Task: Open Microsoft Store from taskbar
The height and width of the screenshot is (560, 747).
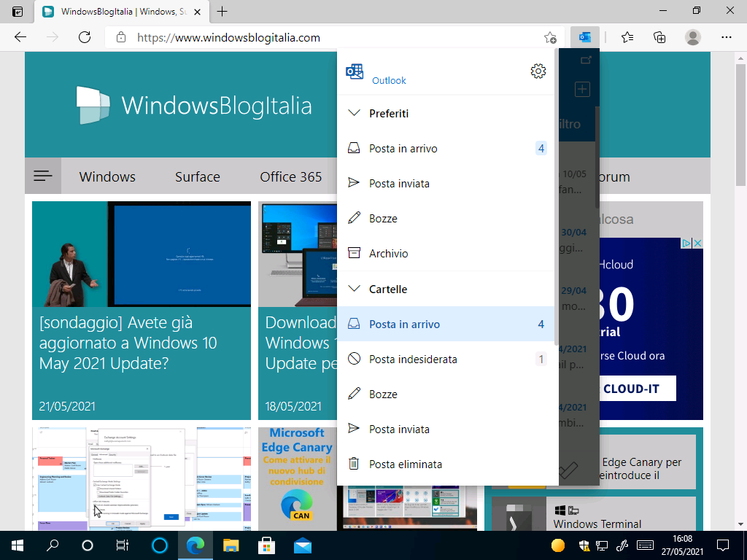Action: click(266, 545)
